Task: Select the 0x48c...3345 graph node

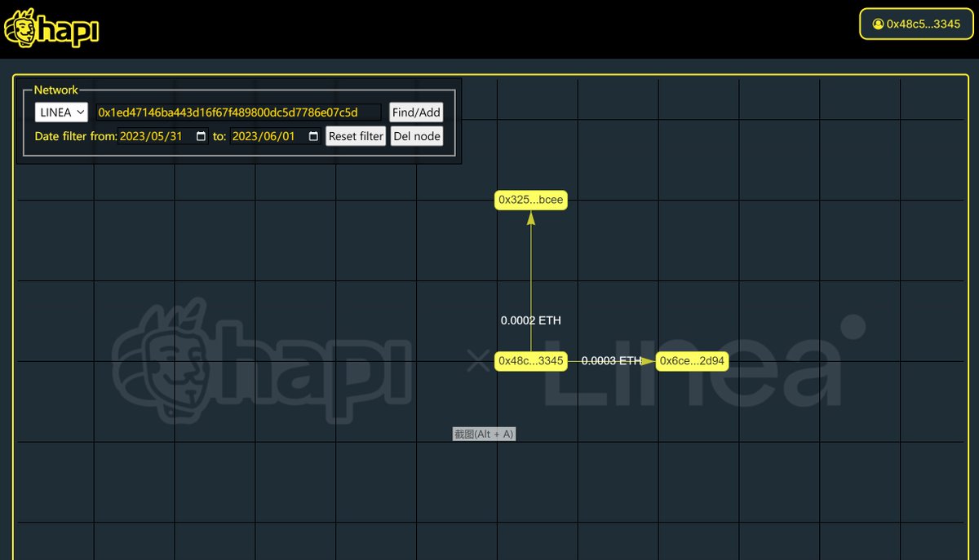Action: coord(531,361)
